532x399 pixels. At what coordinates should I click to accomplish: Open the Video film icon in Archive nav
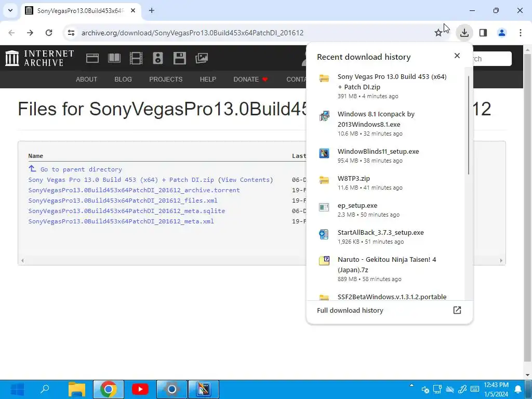136,58
